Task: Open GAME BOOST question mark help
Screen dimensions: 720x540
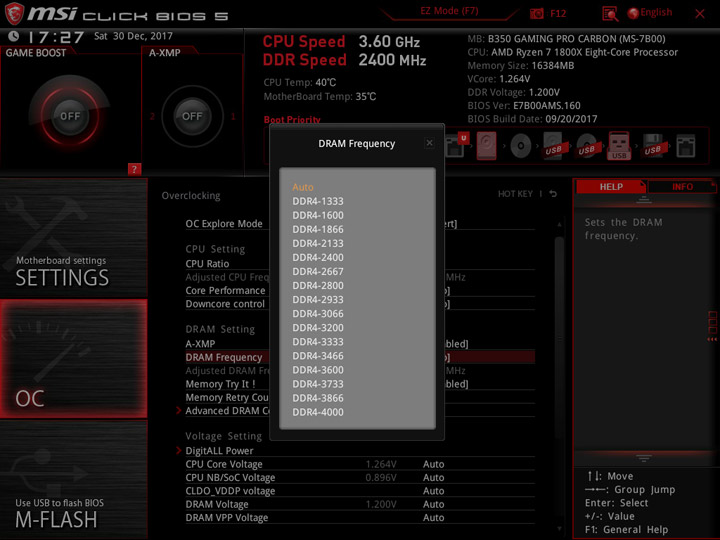Action: coord(134,169)
